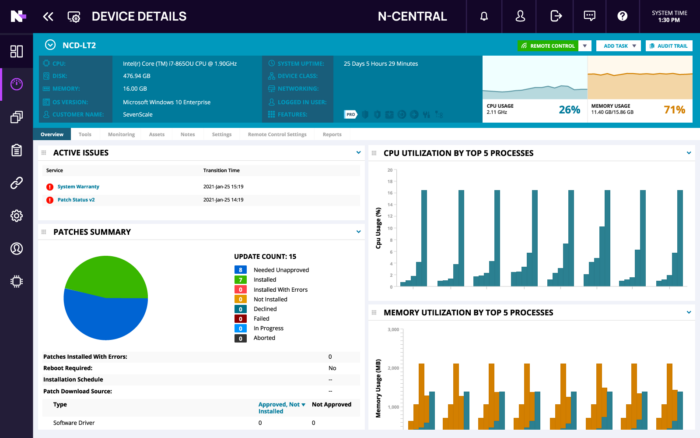Open the System Warranty issue link
Screen dimensions: 700x438
[78, 187]
